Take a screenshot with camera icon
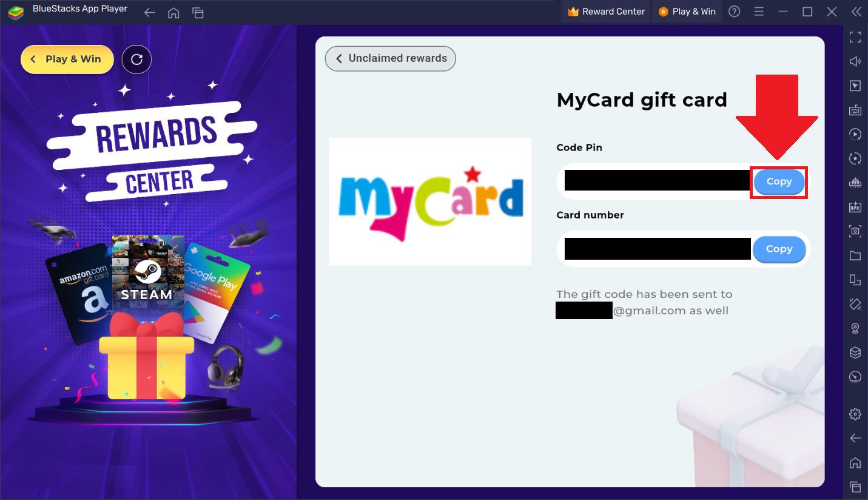The image size is (868, 500). click(x=855, y=231)
